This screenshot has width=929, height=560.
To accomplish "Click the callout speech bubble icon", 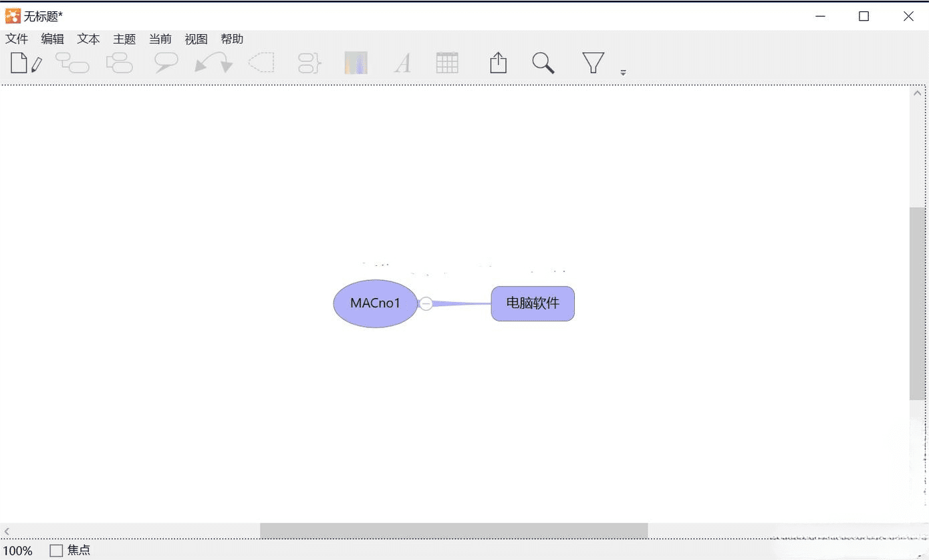I will tap(166, 63).
